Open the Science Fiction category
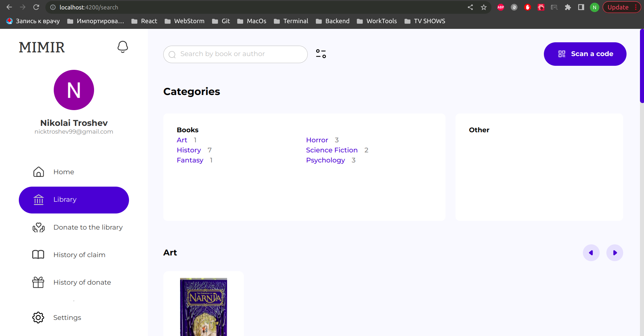This screenshot has width=644, height=336. pyautogui.click(x=332, y=150)
